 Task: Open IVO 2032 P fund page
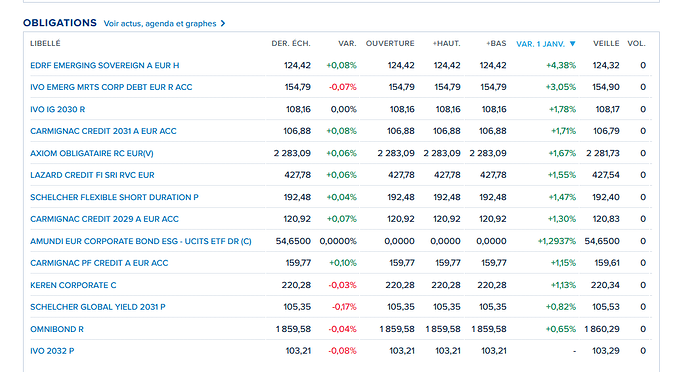click(x=52, y=351)
